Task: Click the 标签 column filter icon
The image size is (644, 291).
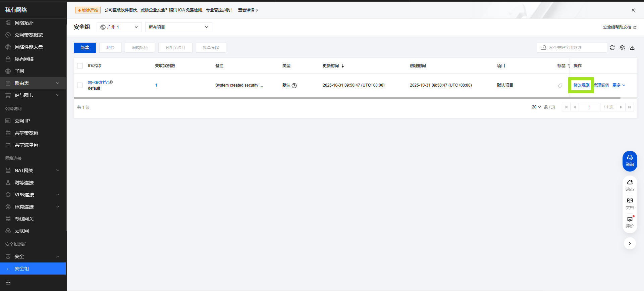Action: click(569, 66)
